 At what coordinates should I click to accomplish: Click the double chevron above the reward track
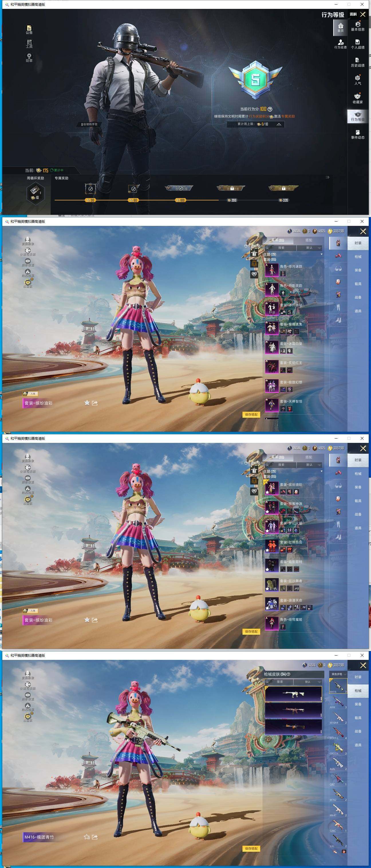pyautogui.click(x=327, y=177)
